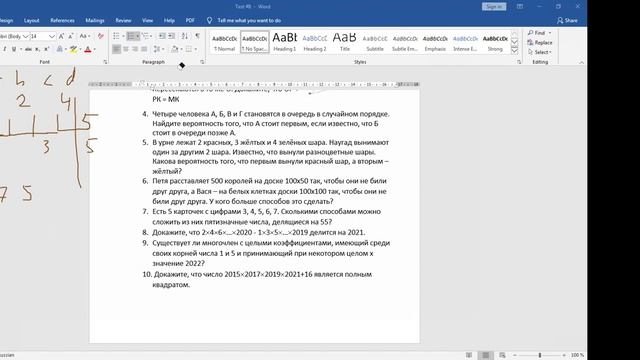Increase paragraph indent
Screen dimensions: 640x360
(x=172, y=36)
